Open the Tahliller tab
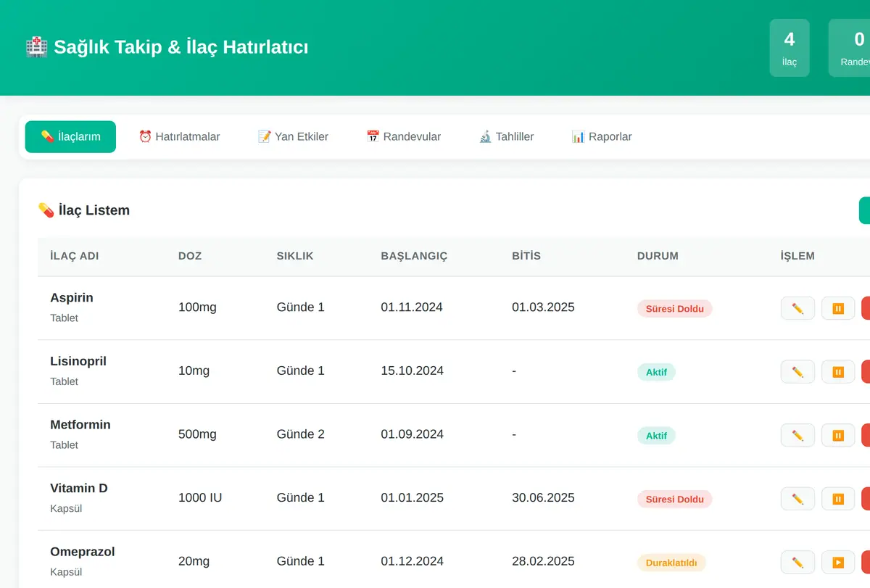Screen dimensions: 870x588 click(506, 136)
